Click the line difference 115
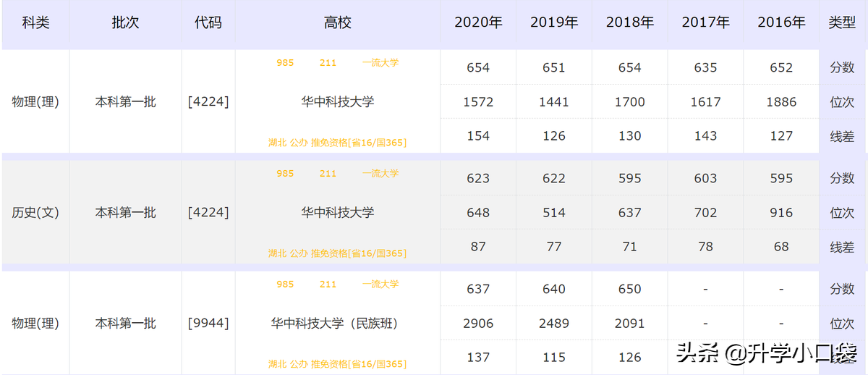868x375 pixels. point(554,358)
